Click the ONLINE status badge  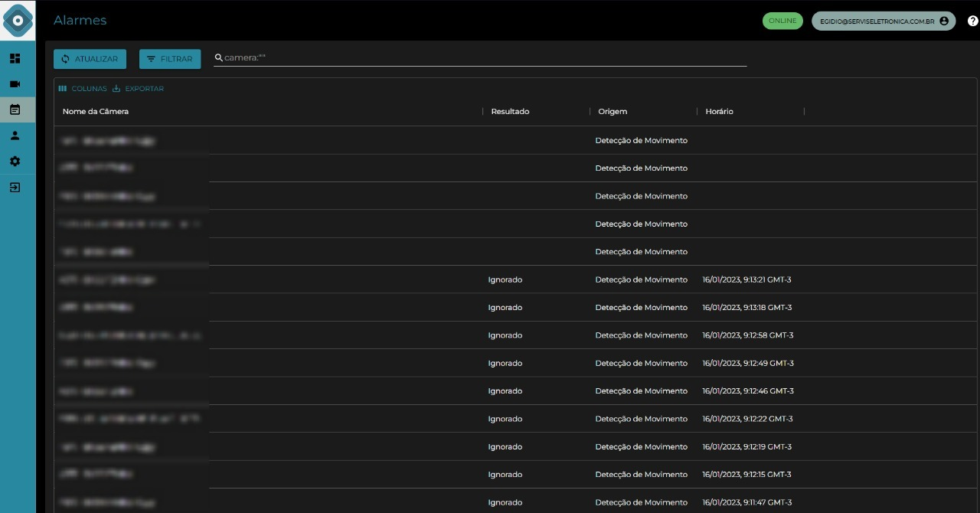782,21
